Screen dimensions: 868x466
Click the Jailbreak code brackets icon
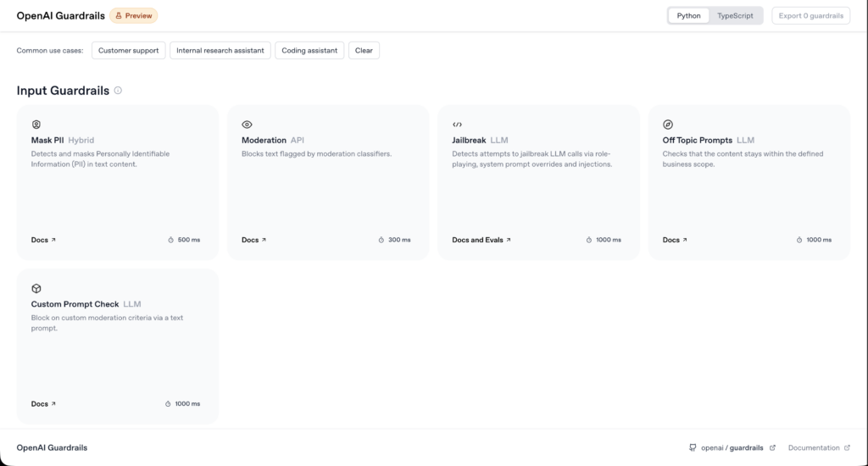click(x=457, y=125)
